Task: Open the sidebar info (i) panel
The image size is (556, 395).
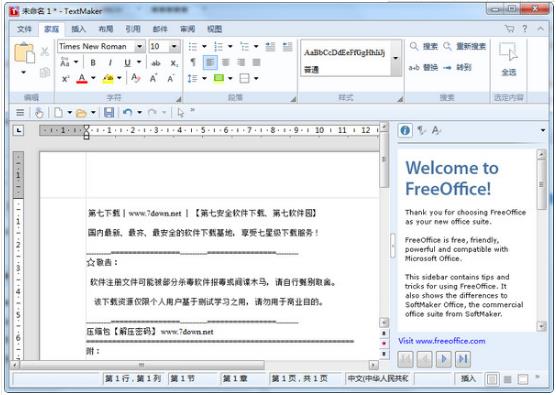Action: click(405, 130)
